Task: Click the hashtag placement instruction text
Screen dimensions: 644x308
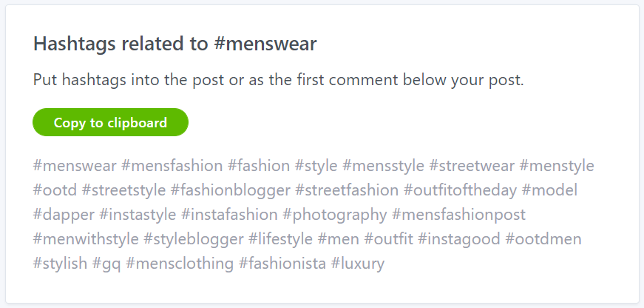Action: click(x=278, y=80)
